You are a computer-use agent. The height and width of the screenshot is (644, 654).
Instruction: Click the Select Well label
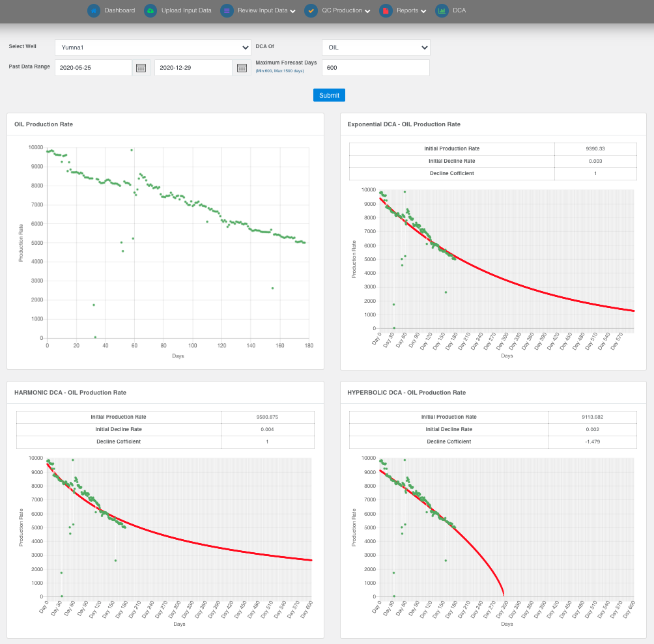point(23,46)
